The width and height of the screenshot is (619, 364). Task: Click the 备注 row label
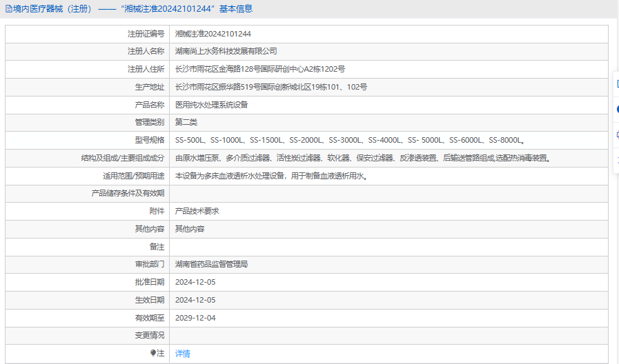tap(157, 247)
